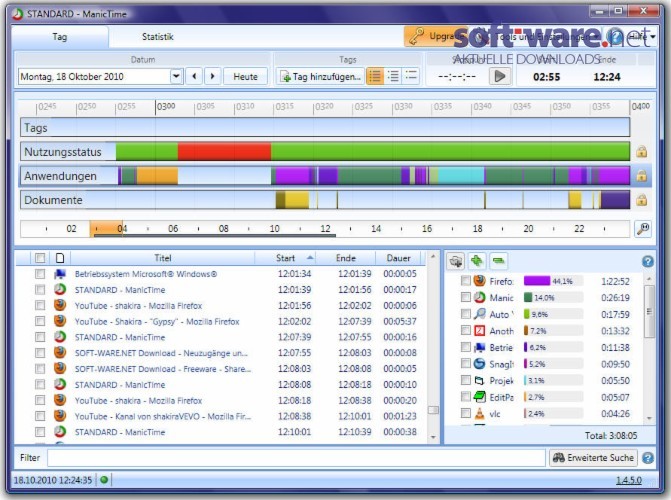The width and height of the screenshot is (671, 500).
Task: Click the group view icon in summary panel
Action: (456, 261)
